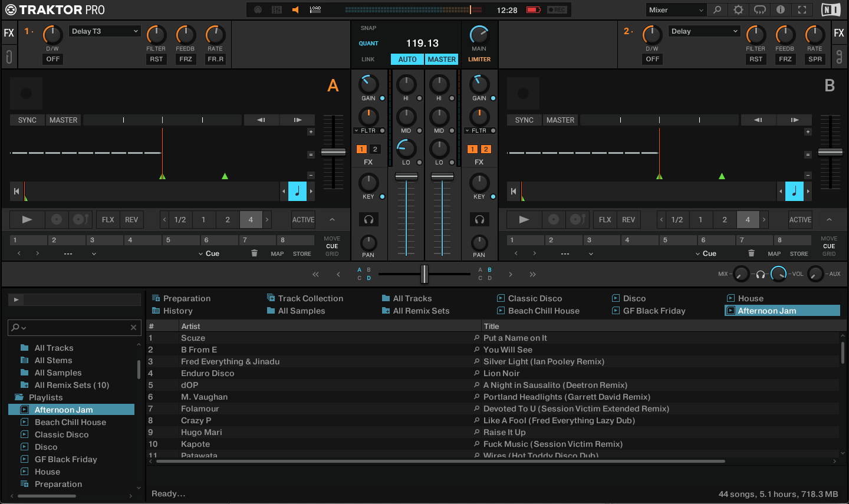Click Deck A tempo fader handle
This screenshot has width=849, height=504.
point(333,152)
